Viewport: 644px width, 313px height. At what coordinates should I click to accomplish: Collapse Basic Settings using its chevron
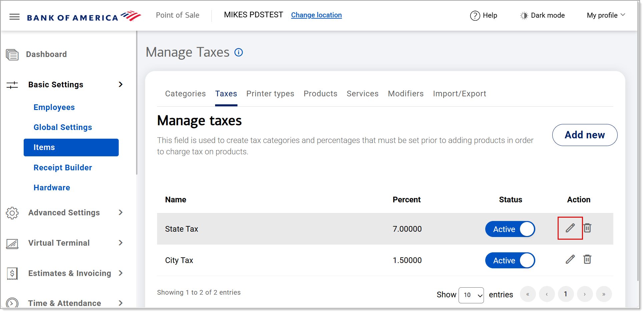coord(121,85)
